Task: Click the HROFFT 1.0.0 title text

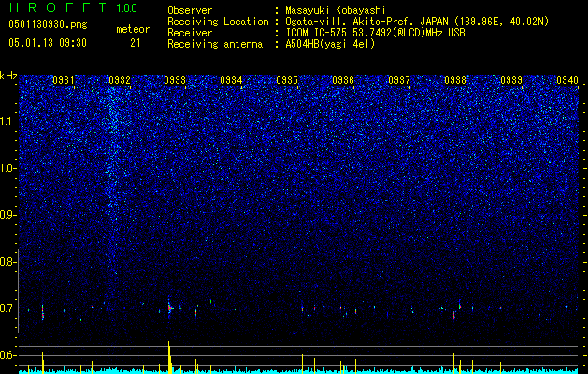Action: (73, 7)
